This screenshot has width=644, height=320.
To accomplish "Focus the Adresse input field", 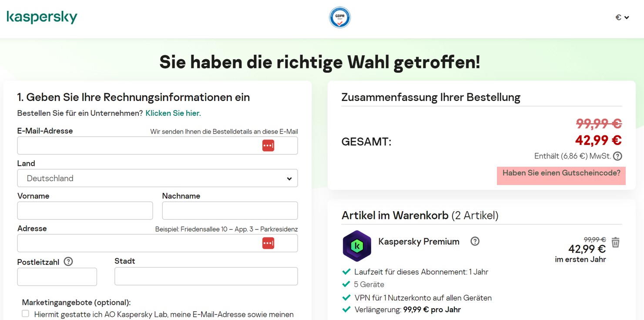I will coord(158,243).
